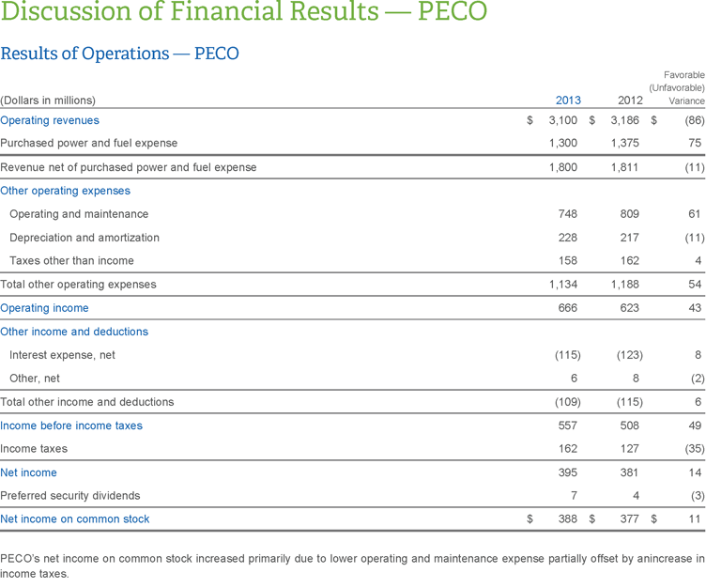Click the Total other operating expenses label

(78, 285)
